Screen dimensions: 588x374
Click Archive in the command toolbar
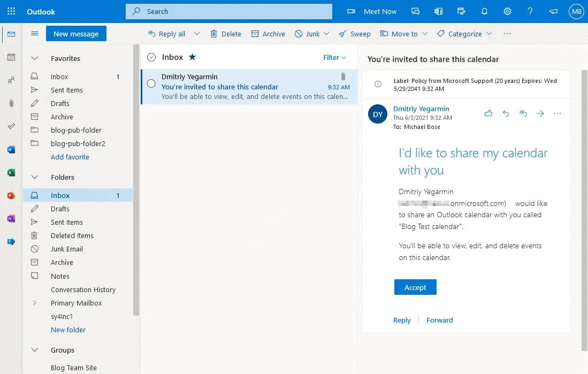[268, 34]
